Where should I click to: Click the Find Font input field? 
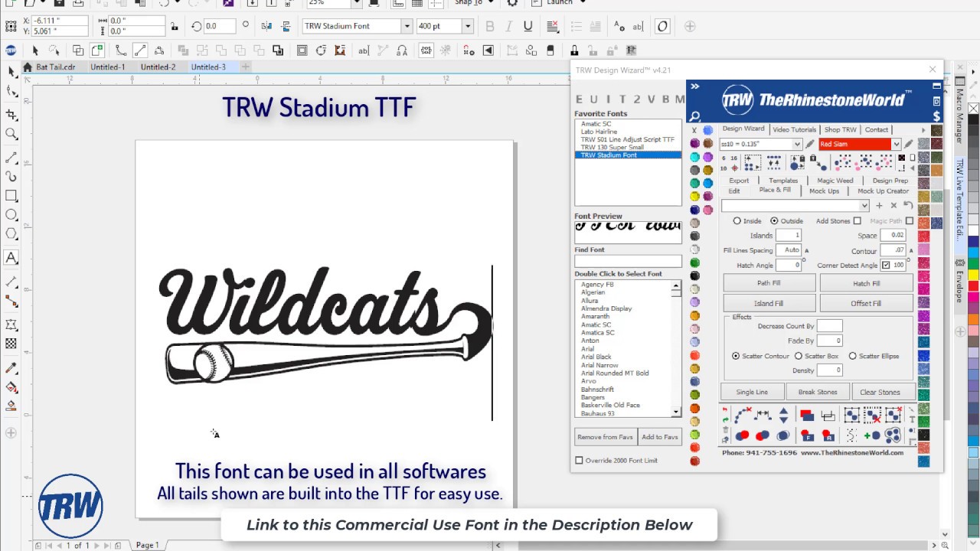point(628,261)
